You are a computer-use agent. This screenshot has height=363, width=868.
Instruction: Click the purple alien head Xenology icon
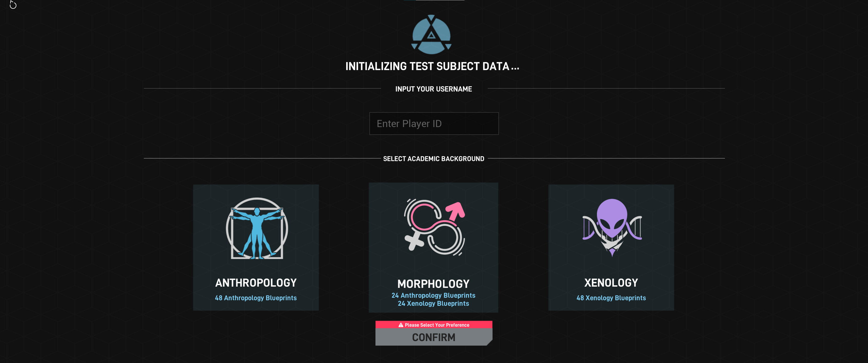[612, 227]
